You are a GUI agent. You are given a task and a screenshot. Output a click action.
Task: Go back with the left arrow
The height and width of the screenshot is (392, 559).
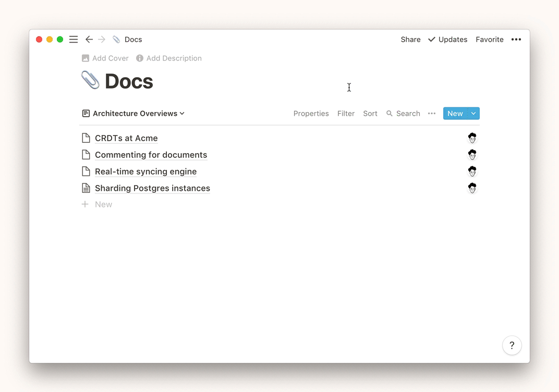pyautogui.click(x=89, y=40)
